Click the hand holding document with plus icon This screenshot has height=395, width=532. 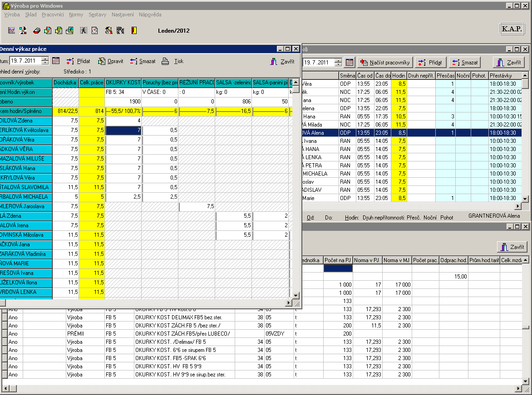click(48, 30)
